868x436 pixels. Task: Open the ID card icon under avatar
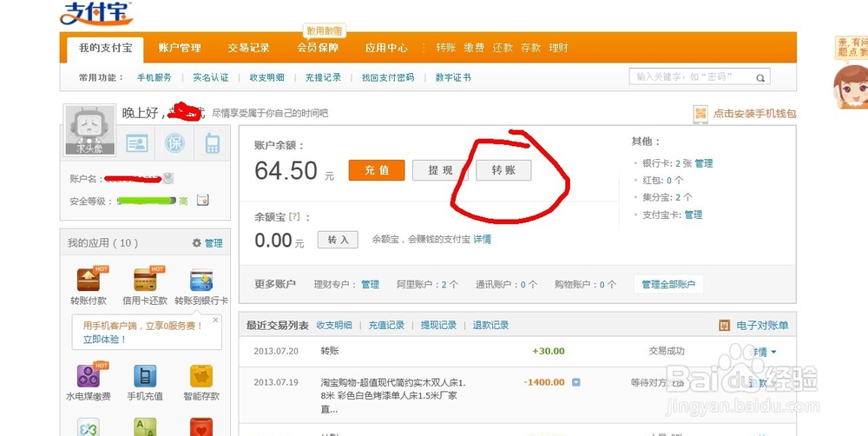click(136, 143)
